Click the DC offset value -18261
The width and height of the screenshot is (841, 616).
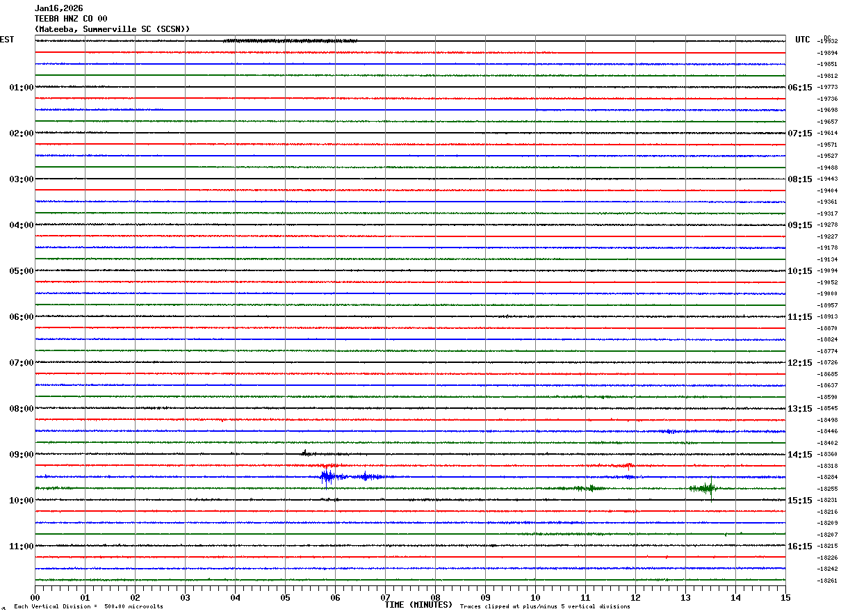tap(828, 581)
